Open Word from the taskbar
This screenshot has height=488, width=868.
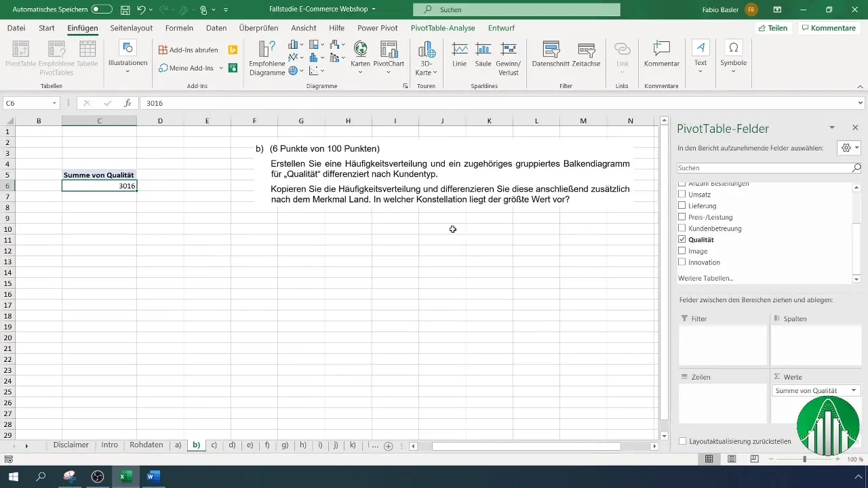pyautogui.click(x=153, y=476)
